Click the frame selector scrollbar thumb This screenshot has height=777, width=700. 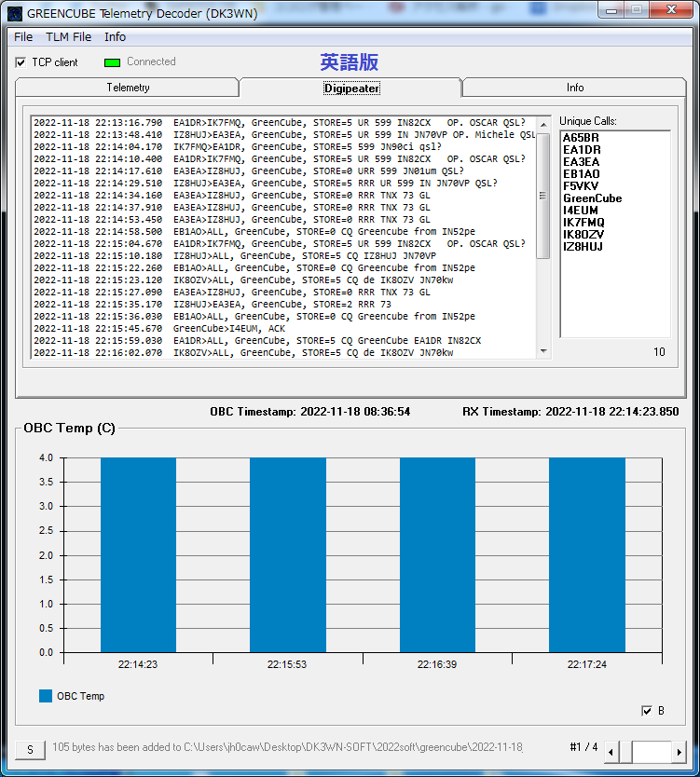click(x=625, y=752)
